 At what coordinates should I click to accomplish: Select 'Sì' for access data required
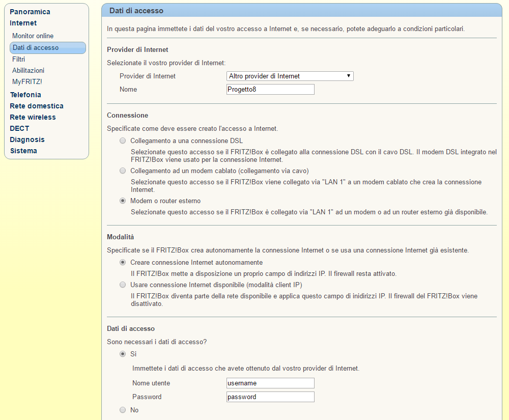(123, 354)
